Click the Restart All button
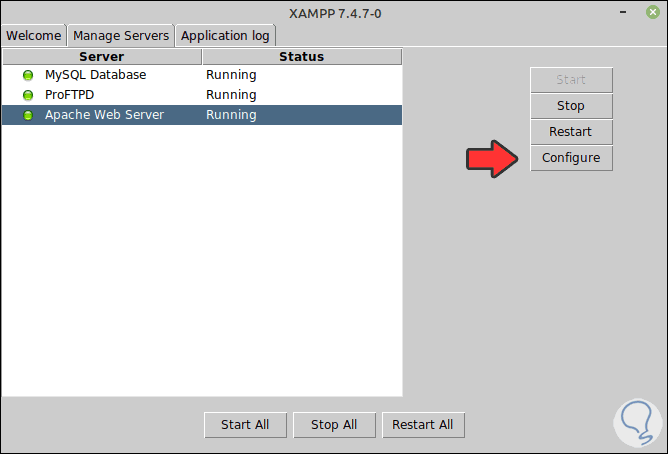 423,425
